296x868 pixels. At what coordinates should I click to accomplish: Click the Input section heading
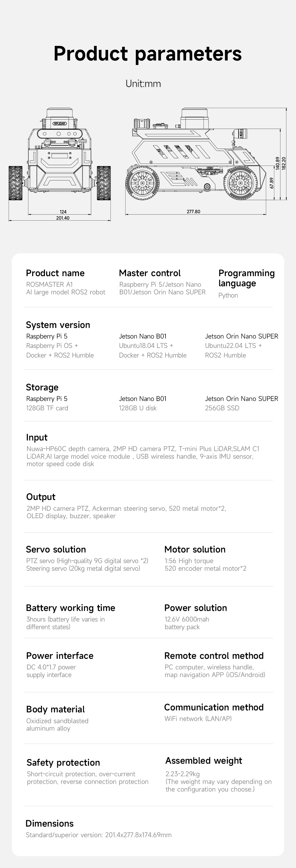click(x=37, y=437)
